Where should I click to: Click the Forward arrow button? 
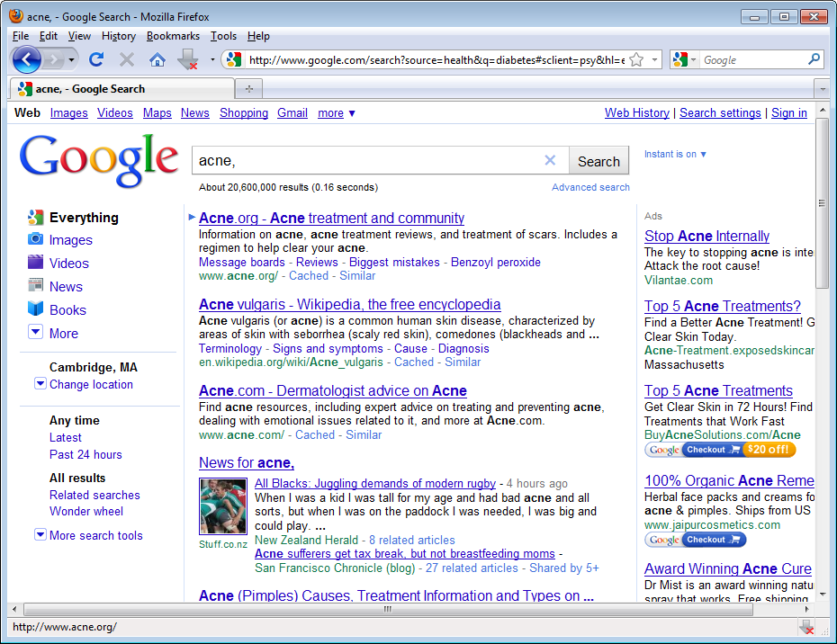(53, 59)
